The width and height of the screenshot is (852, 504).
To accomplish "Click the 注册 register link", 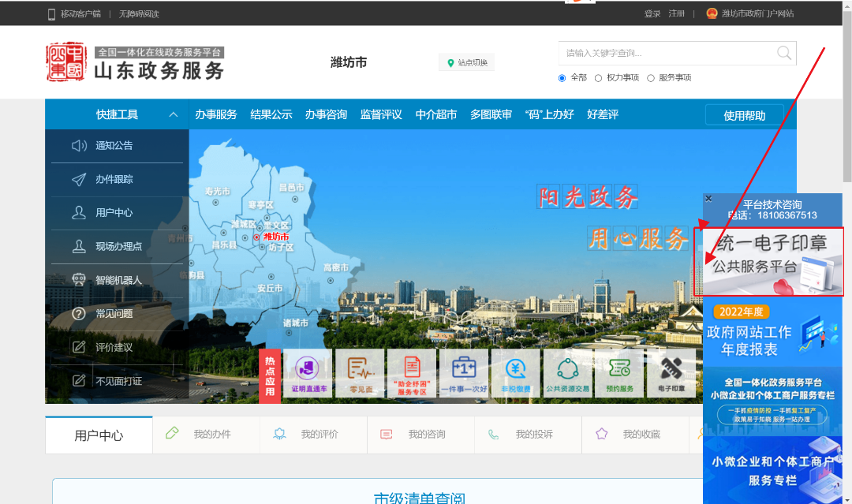I will 677,13.
